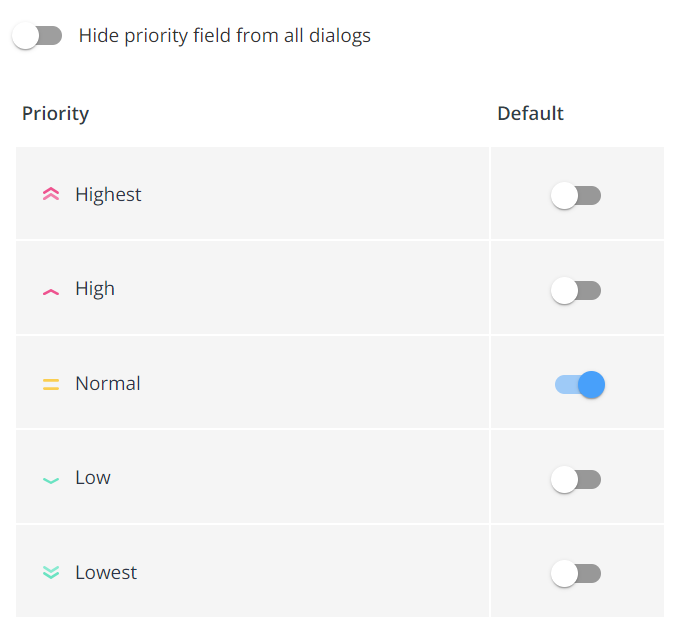Select the Lowest priority label
This screenshot has width=683, height=632.
pos(106,572)
